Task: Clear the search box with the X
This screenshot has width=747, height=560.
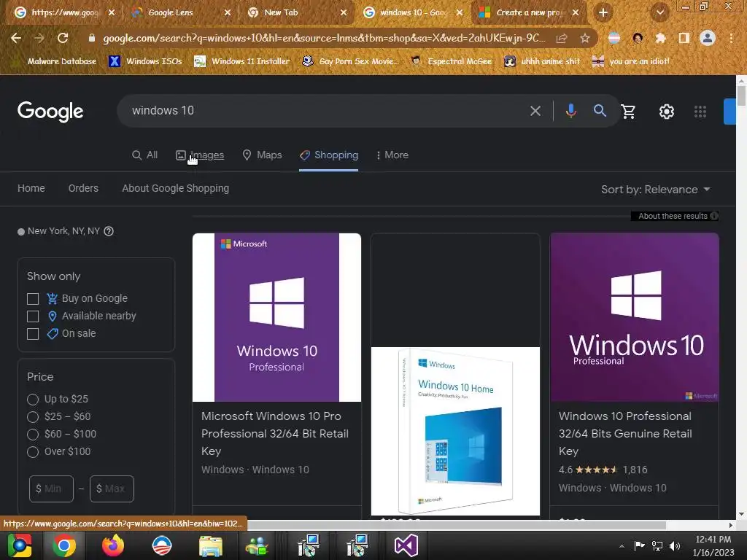Action: 535,111
